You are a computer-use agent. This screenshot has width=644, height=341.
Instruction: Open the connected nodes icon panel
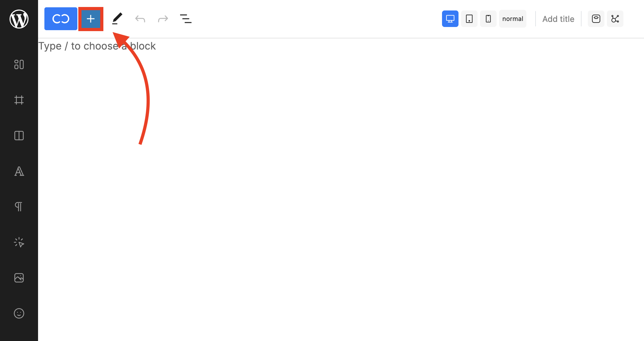click(x=615, y=19)
